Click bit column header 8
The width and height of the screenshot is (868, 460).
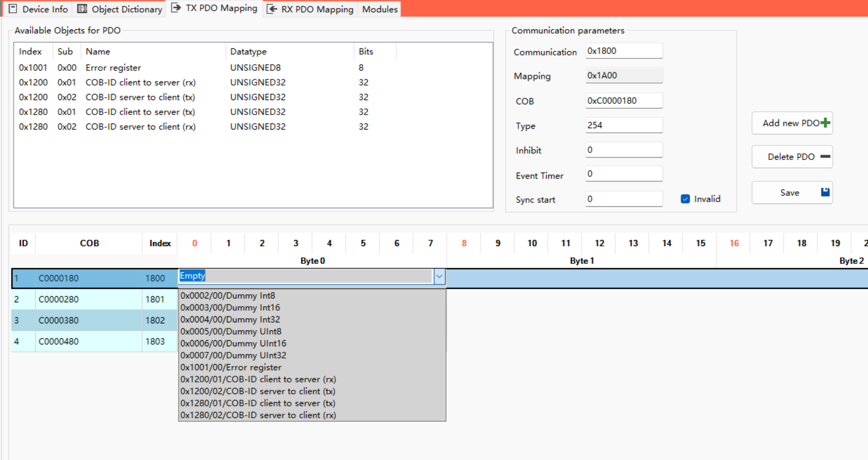coord(464,243)
